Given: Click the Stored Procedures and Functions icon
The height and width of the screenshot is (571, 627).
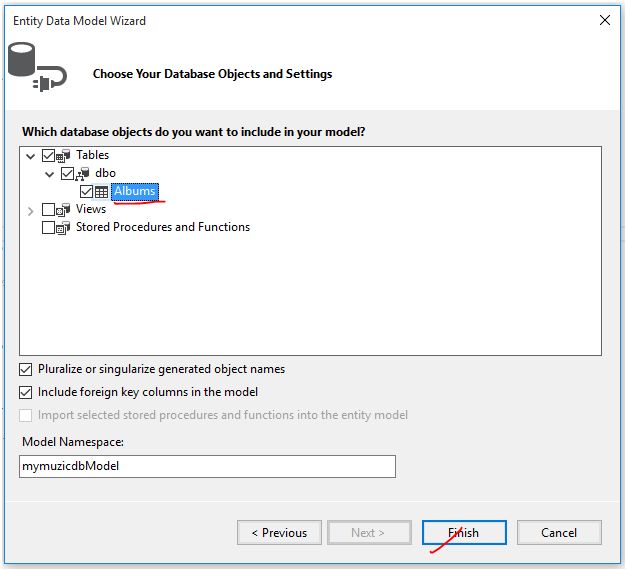Looking at the screenshot, I should (x=64, y=228).
